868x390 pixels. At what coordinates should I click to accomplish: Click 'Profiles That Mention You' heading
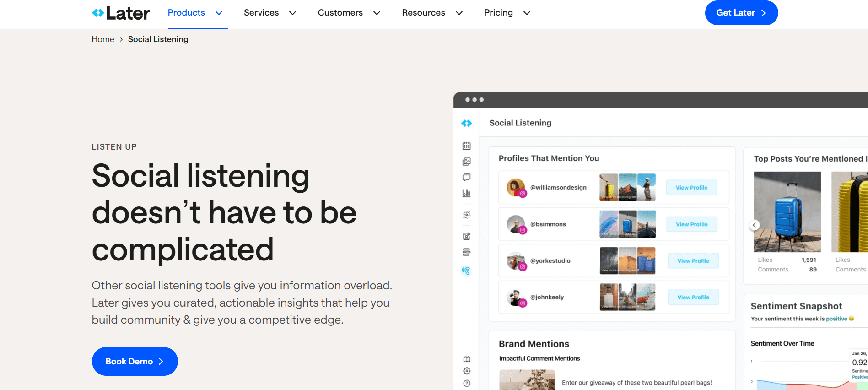pos(549,158)
